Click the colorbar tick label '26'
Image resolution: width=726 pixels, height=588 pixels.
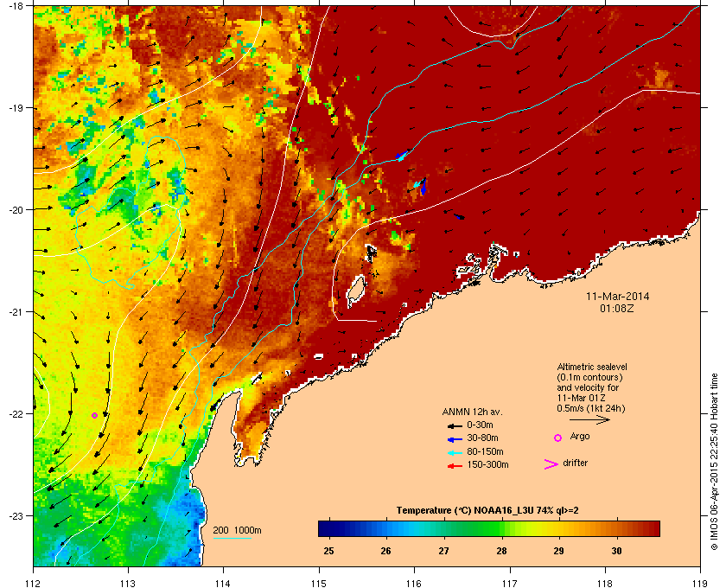coord(385,552)
